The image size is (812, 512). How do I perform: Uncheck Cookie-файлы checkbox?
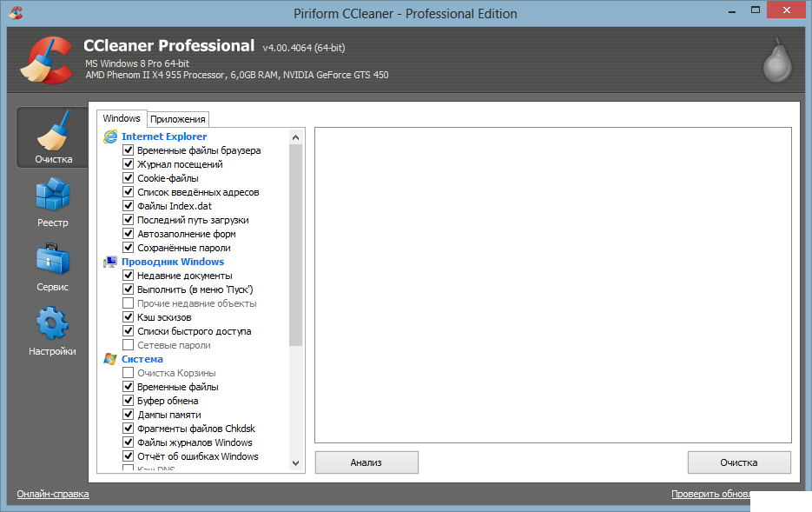129,178
